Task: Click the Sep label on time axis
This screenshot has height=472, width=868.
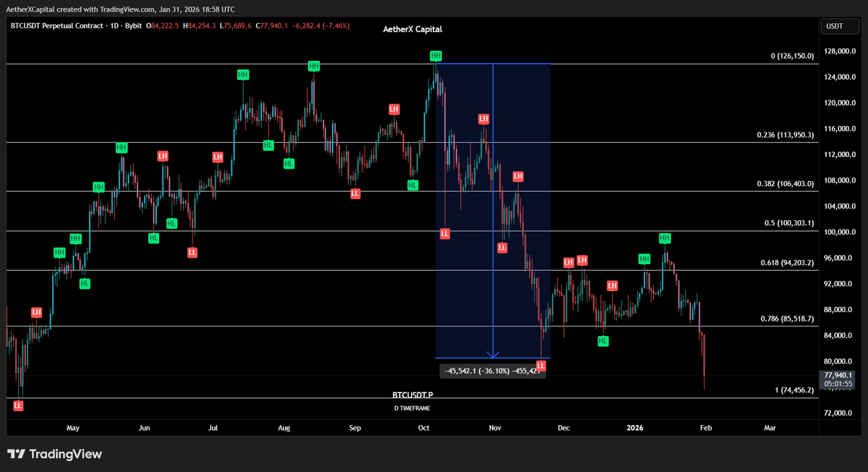Action: point(354,428)
